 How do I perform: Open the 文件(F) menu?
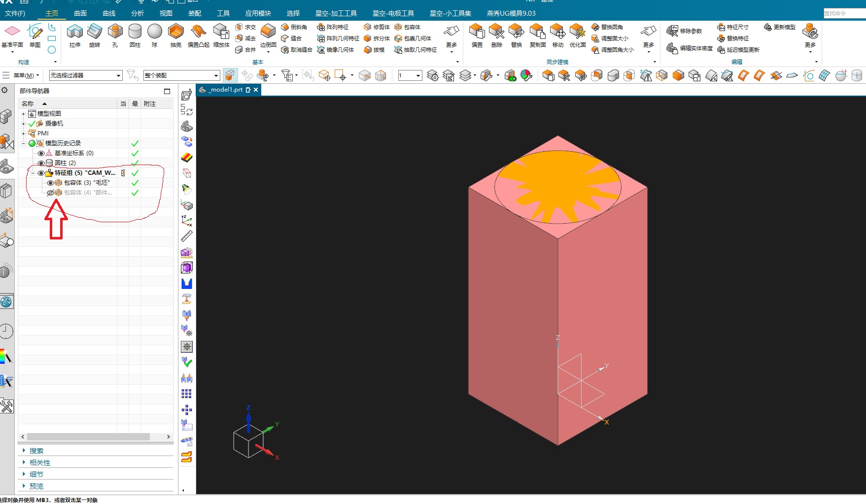click(15, 13)
